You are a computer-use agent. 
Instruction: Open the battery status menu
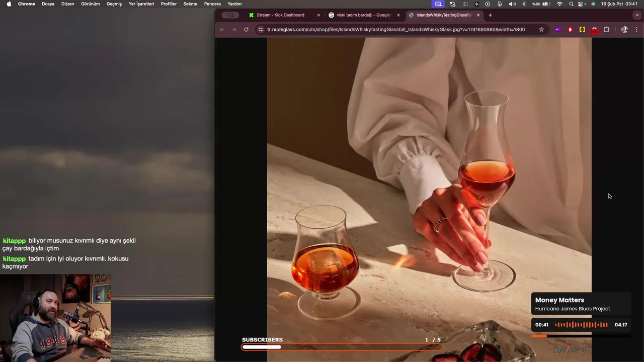click(x=541, y=4)
